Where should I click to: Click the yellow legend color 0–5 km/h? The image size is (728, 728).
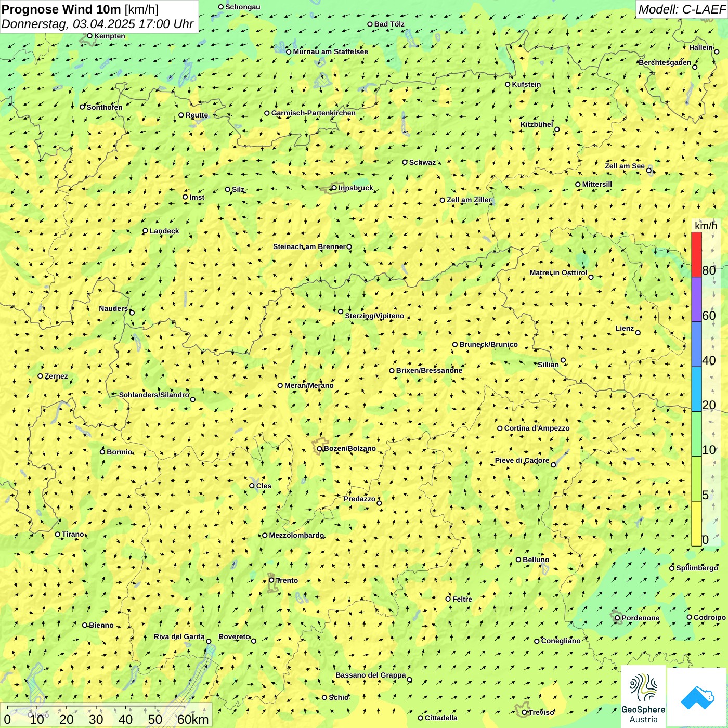click(696, 524)
